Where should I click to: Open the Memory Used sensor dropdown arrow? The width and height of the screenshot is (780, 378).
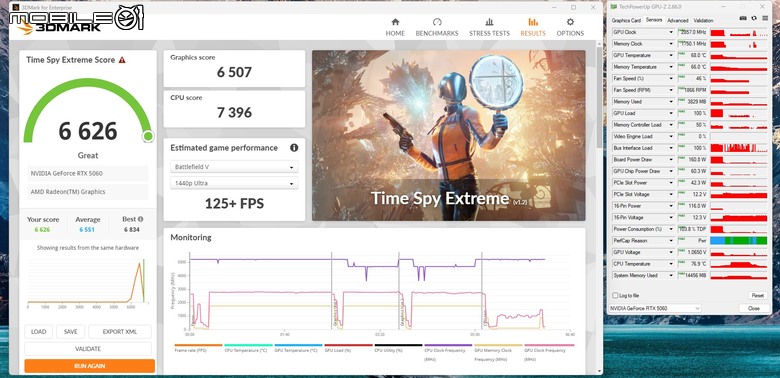tap(671, 101)
